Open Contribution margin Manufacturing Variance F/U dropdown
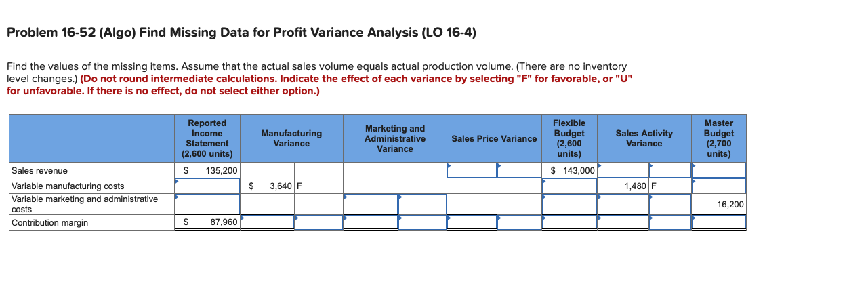Image resolution: width=868 pixels, height=299 pixels. tap(318, 222)
